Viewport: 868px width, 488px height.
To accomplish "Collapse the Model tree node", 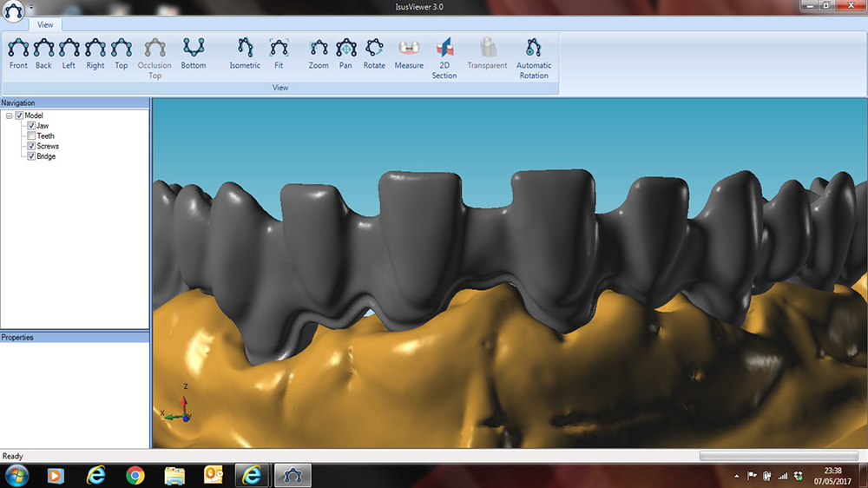I will (x=8, y=115).
